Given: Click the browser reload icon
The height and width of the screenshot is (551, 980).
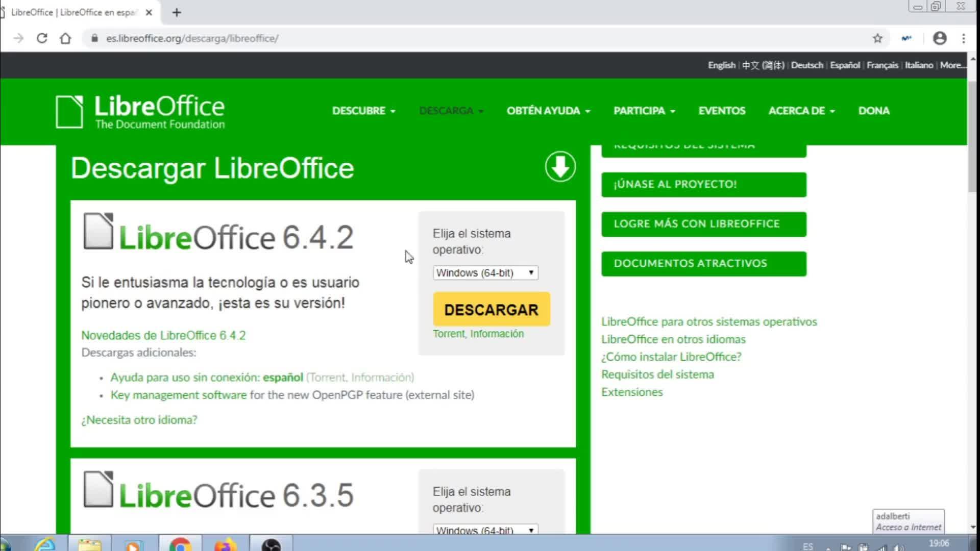Looking at the screenshot, I should [x=42, y=38].
